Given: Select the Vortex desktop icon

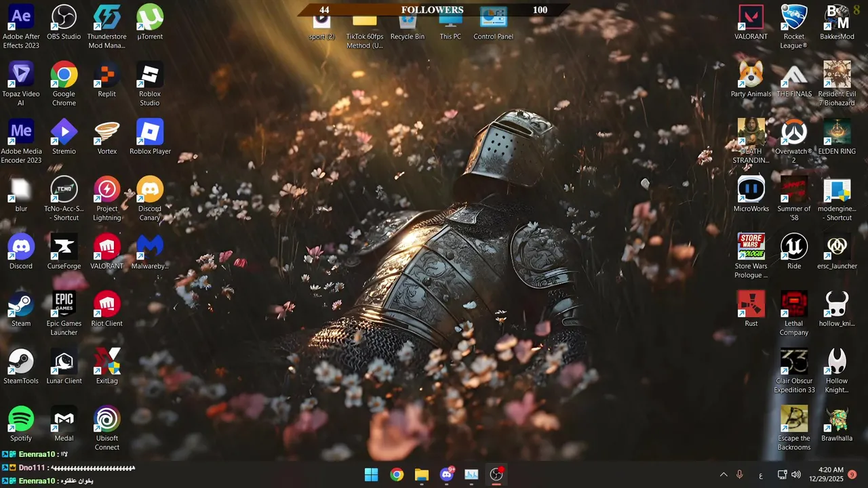Looking at the screenshot, I should click(106, 137).
